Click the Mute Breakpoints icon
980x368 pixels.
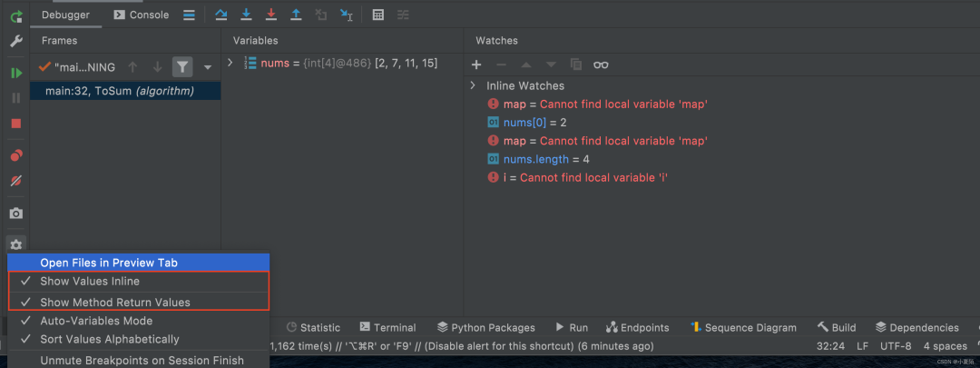click(16, 181)
